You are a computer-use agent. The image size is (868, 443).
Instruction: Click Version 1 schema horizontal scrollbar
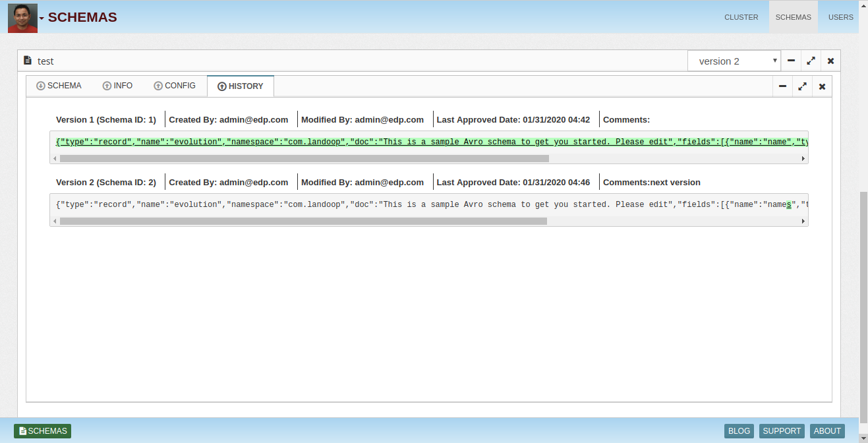304,159
